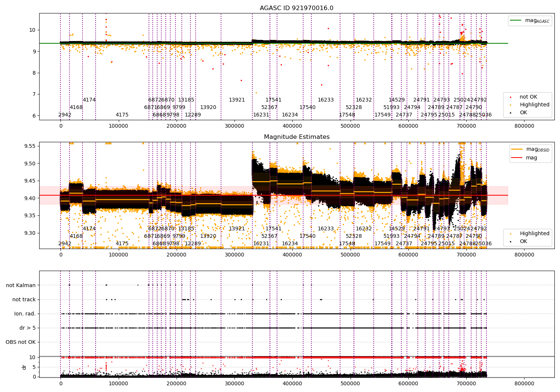
Task: Click the title 'AGASC ID 921970016.0'
Action: point(296,8)
